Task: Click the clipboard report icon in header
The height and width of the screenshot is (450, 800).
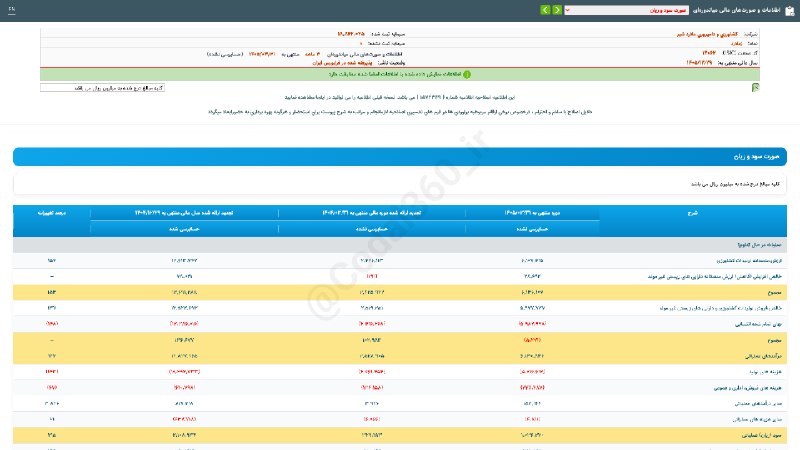Action: pos(789,10)
